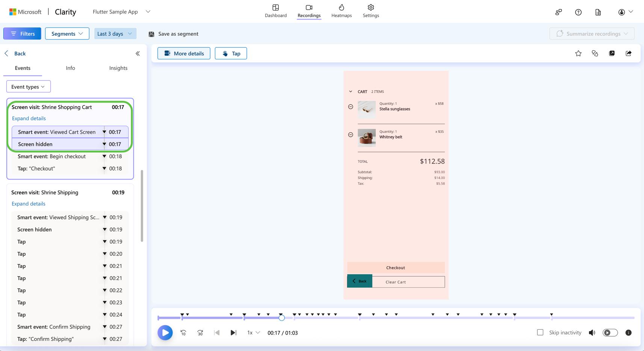Select the Events tab
The width and height of the screenshot is (644, 351).
(x=23, y=68)
